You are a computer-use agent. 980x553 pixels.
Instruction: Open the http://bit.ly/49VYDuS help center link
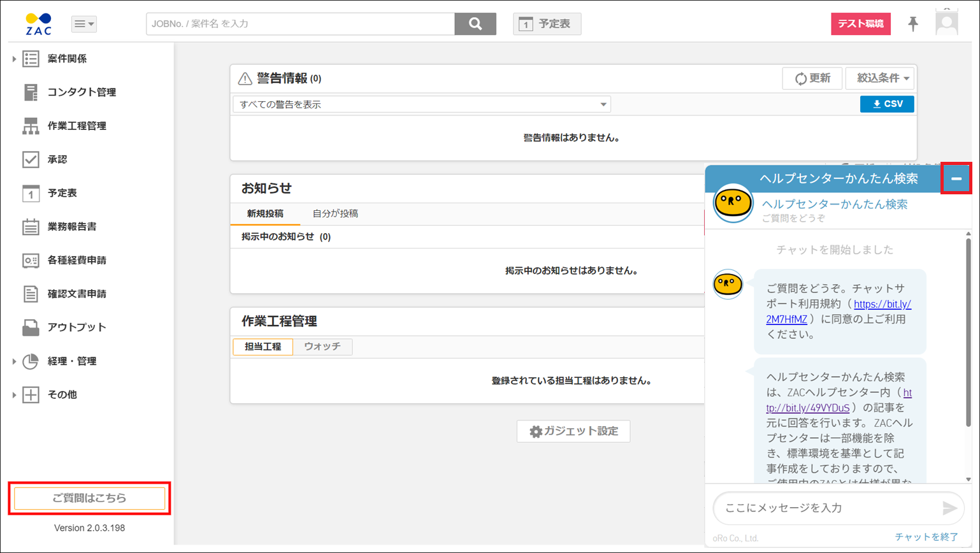839,400
